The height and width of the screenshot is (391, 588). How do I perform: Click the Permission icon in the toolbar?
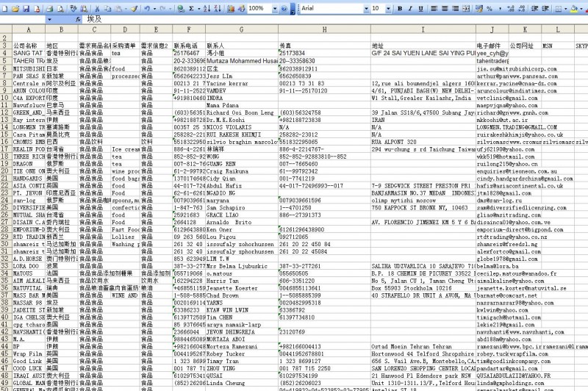[37, 9]
